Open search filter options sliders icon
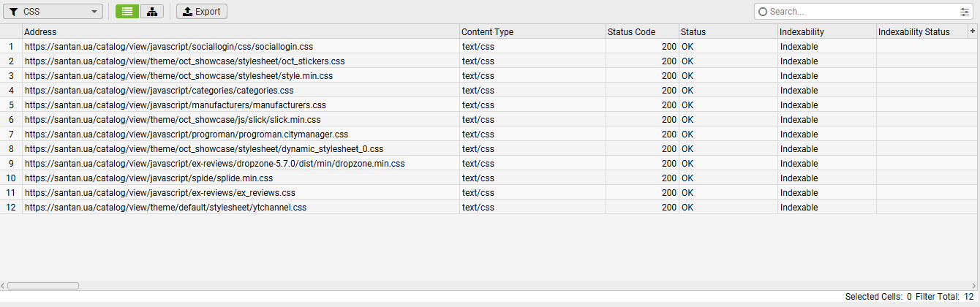The height and width of the screenshot is (307, 980). tap(964, 12)
